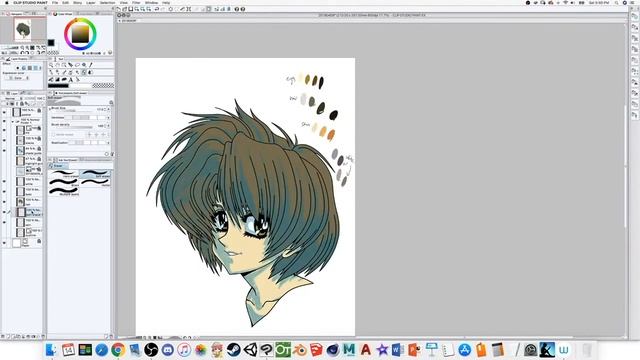This screenshot has width=640, height=360.
Task: Open Microsoft Word from the dock
Action: pyautogui.click(x=398, y=350)
